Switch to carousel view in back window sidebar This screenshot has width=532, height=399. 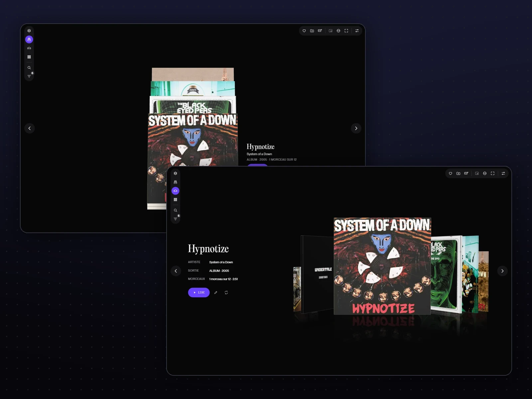click(x=29, y=48)
